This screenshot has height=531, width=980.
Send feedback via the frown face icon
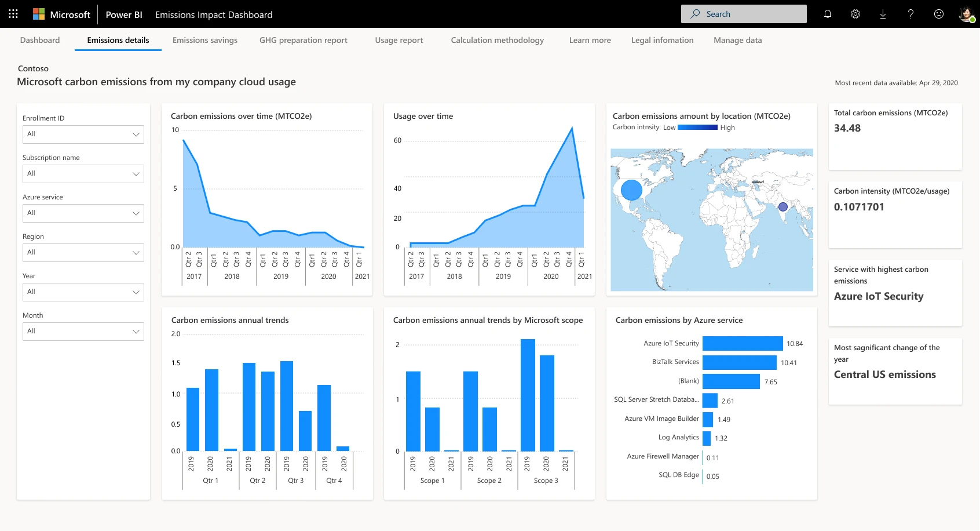938,13
